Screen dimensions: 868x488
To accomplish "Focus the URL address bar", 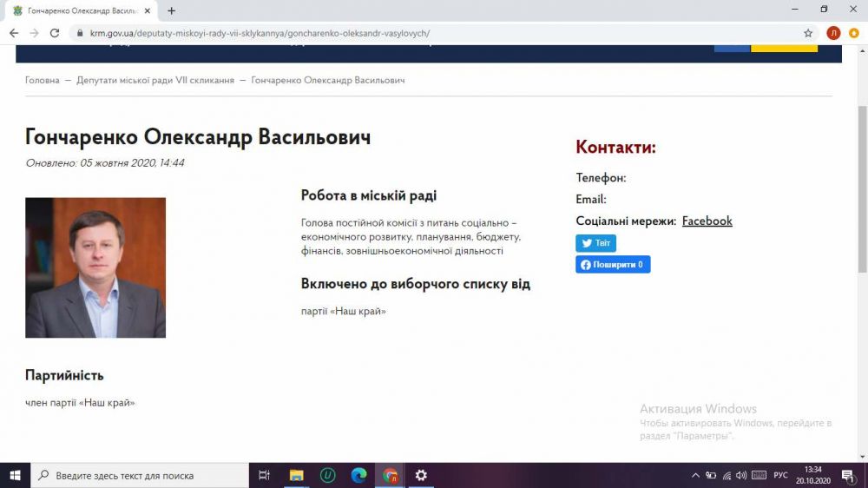I will 443,33.
